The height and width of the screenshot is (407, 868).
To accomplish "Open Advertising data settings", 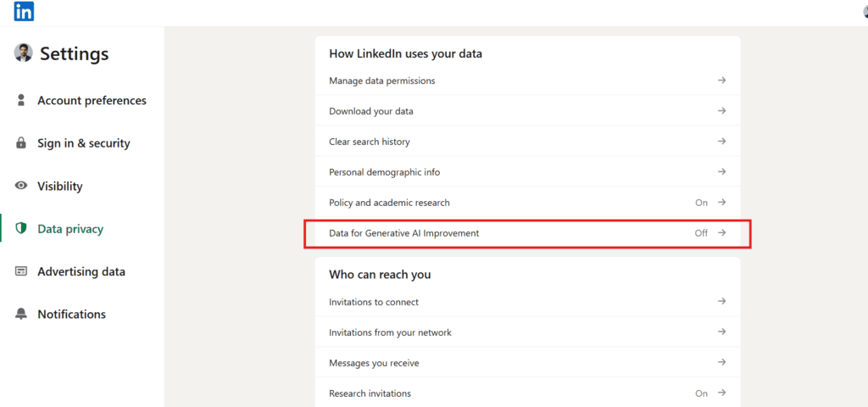I will point(81,271).
